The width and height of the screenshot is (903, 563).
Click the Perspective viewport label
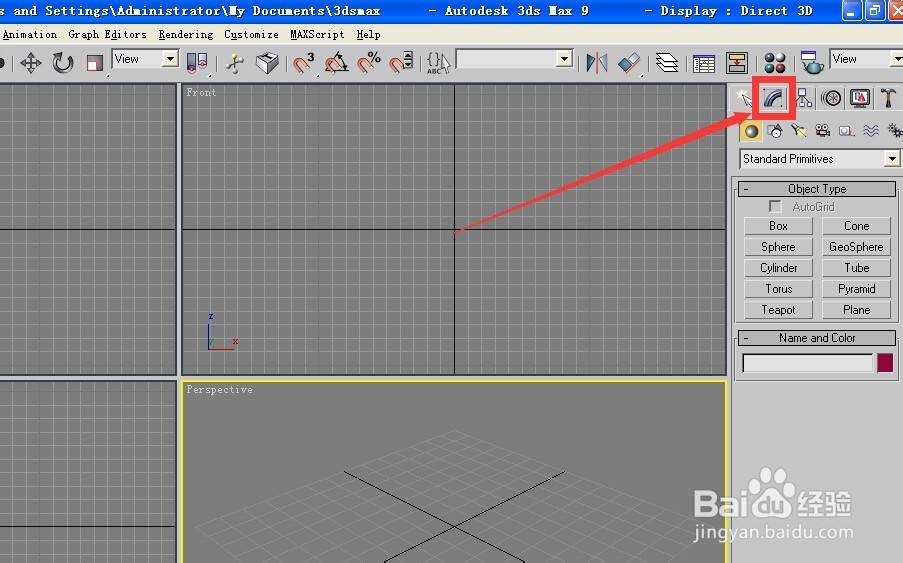pyautogui.click(x=219, y=390)
